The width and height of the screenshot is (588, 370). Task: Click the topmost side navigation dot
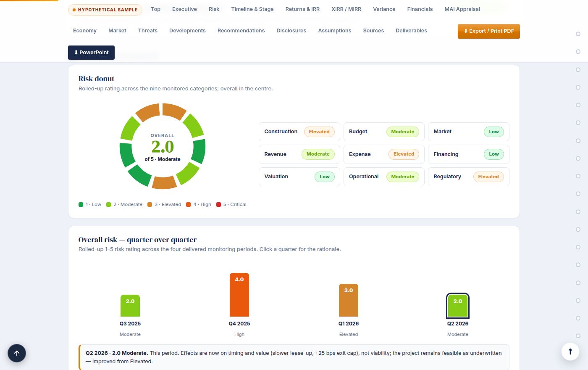click(578, 34)
